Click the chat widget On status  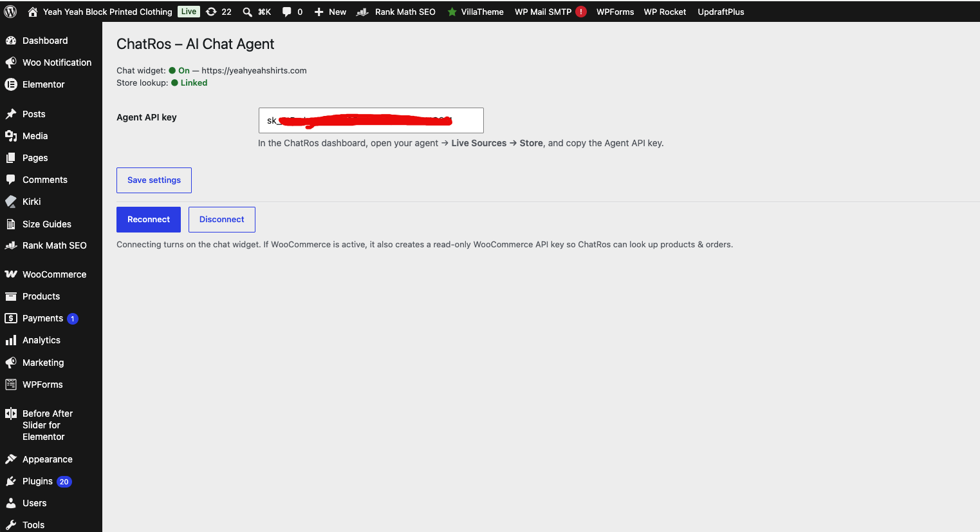[x=184, y=71]
